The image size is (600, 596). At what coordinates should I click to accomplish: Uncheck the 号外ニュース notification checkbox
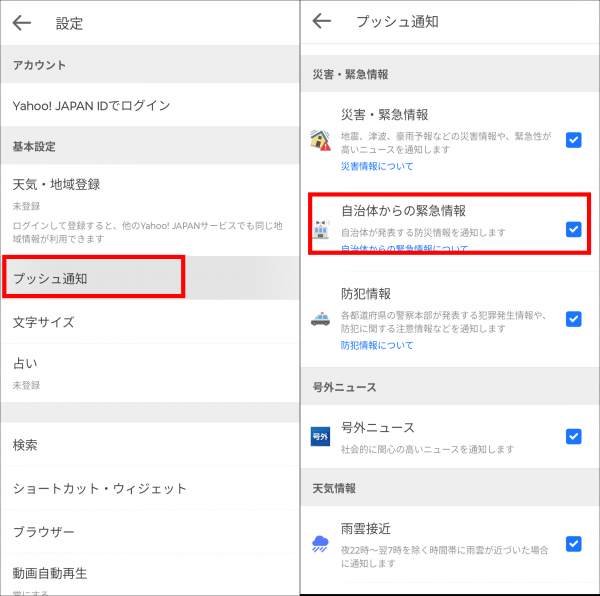[x=574, y=436]
